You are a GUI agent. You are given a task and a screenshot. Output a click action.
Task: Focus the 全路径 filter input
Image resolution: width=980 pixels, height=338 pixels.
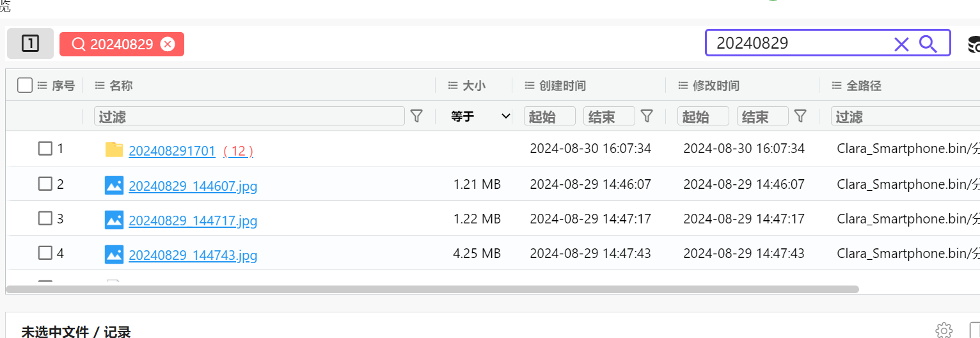[905, 116]
